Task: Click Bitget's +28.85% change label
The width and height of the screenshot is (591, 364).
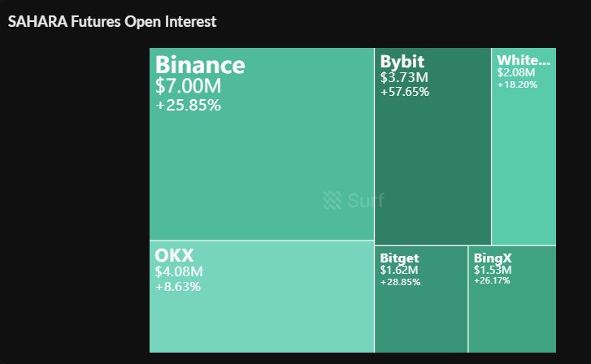Action: coord(401,281)
